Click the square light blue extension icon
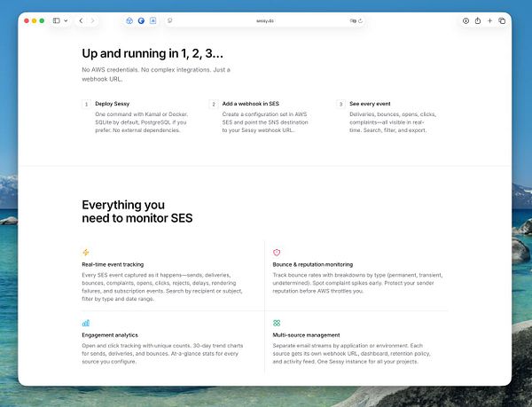 point(153,20)
